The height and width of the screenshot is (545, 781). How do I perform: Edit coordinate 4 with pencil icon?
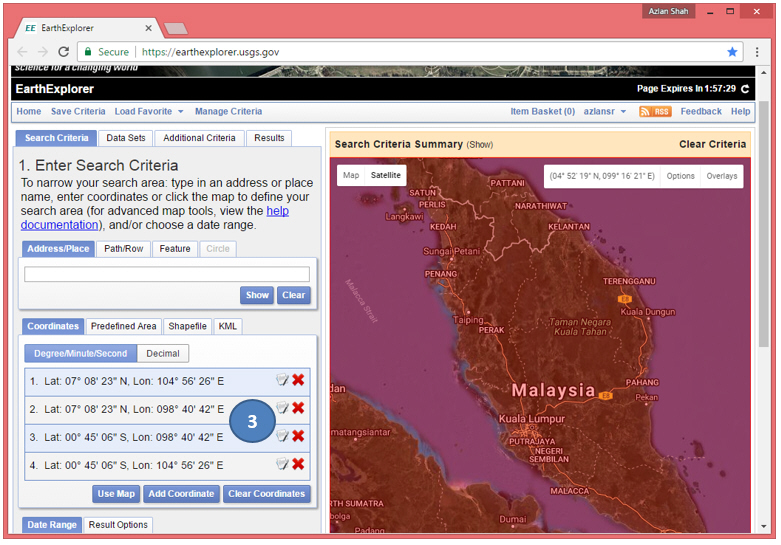tap(282, 464)
